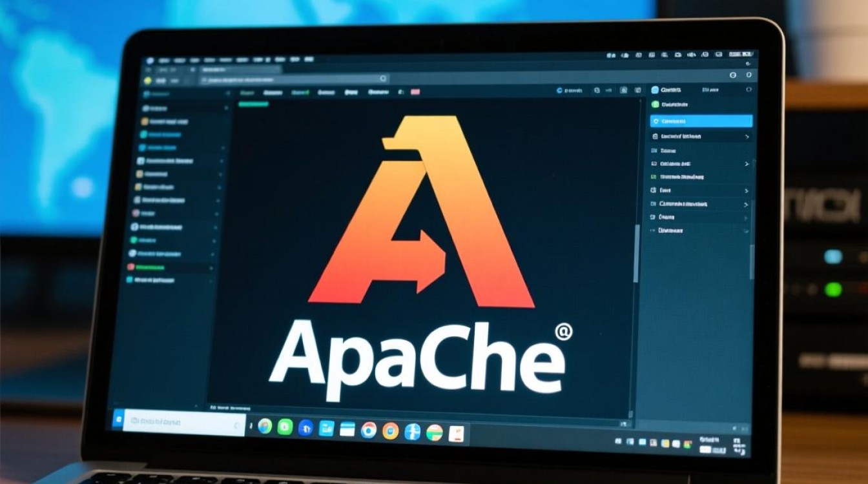Image resolution: width=868 pixels, height=484 pixels.
Task: Click the white taskbar search box
Action: pyautogui.click(x=184, y=423)
